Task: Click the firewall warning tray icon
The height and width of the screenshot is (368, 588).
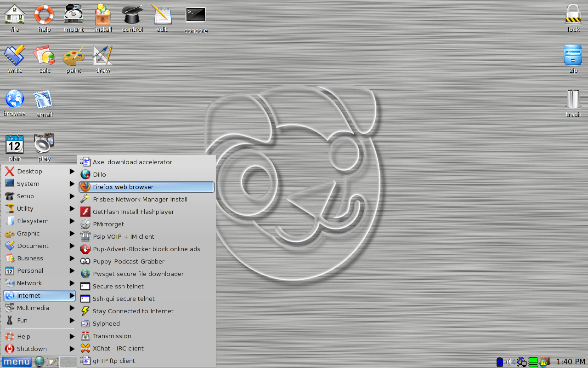Action: coord(544,362)
